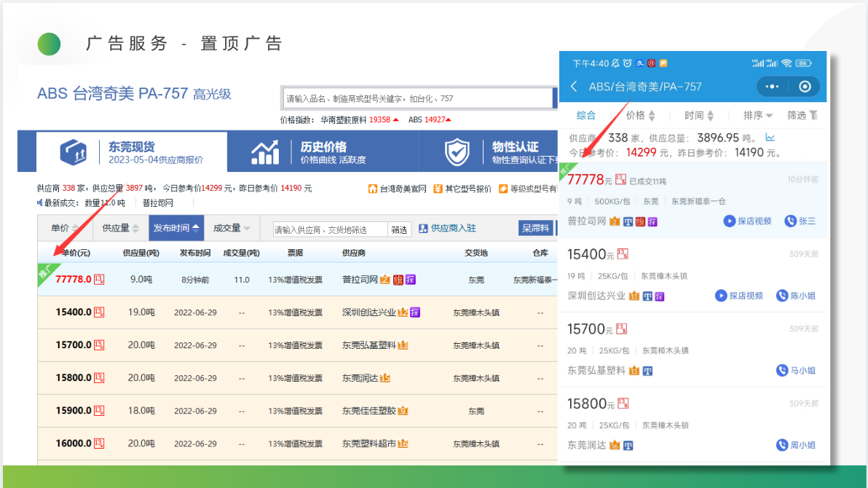Play 探店视频 for 普拉司网 card
The image size is (868, 488).
tap(747, 221)
